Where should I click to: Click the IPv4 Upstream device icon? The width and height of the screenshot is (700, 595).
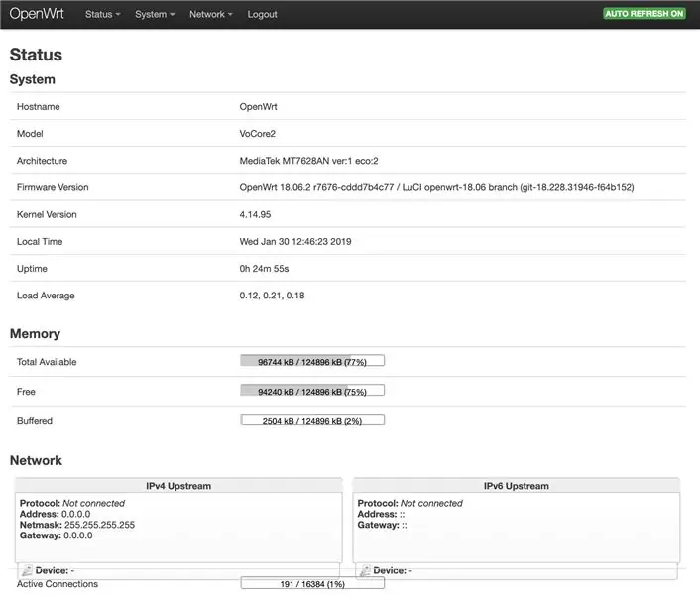[x=27, y=570]
